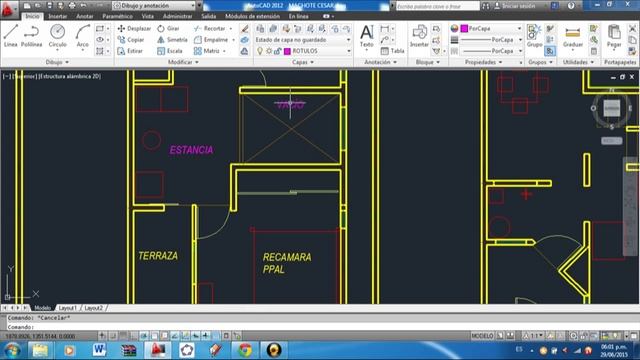Switch to the Administrar ribbon tab
Viewport: 640px width, 360px height.
pyautogui.click(x=178, y=16)
